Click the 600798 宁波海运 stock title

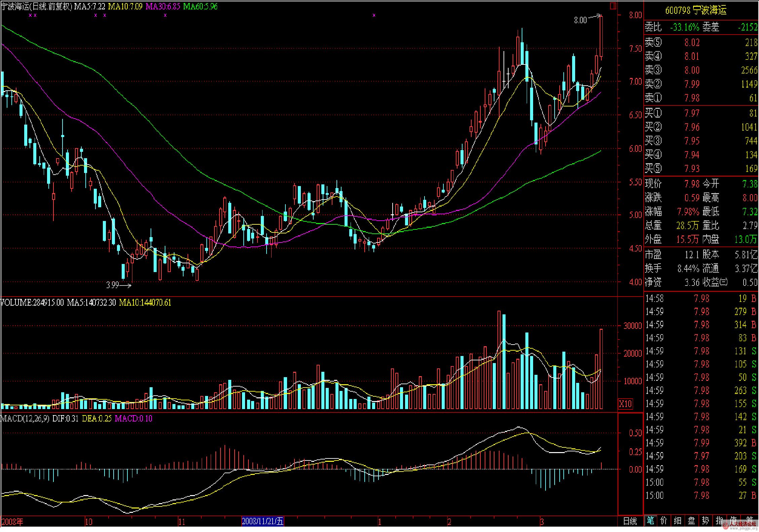tap(696, 10)
